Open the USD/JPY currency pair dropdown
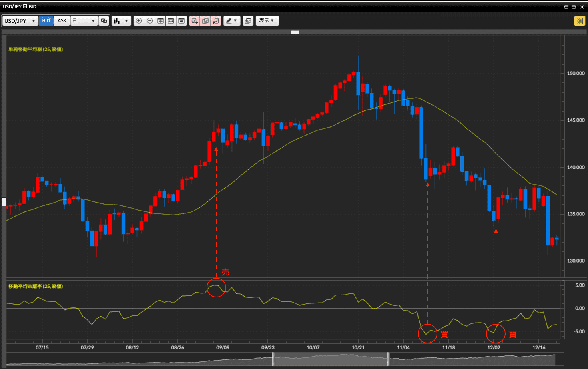Image resolution: width=588 pixels, height=369 pixels. pos(20,21)
